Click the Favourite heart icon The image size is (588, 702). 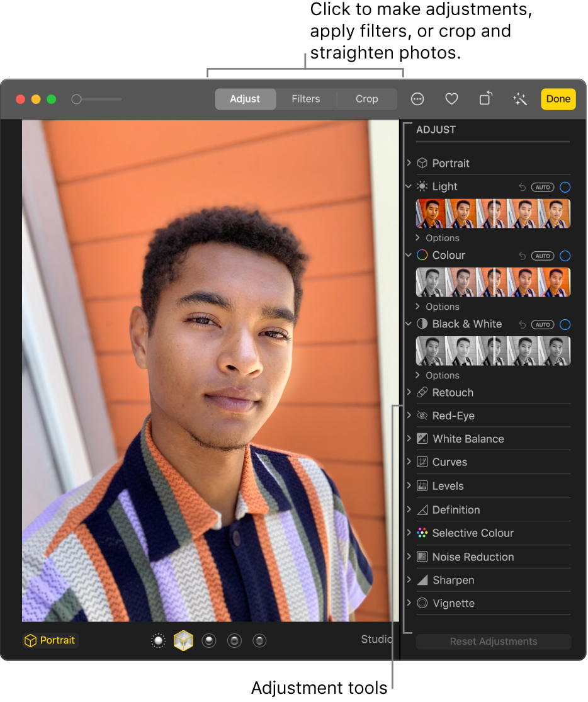click(451, 99)
